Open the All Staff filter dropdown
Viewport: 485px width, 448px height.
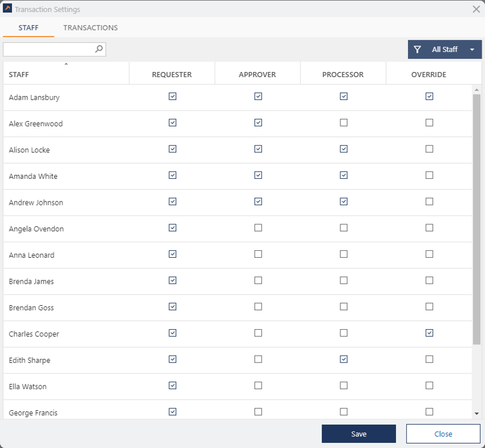472,49
